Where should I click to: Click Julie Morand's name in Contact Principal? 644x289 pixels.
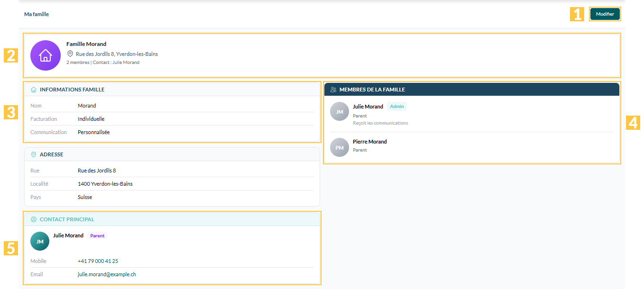click(x=68, y=235)
